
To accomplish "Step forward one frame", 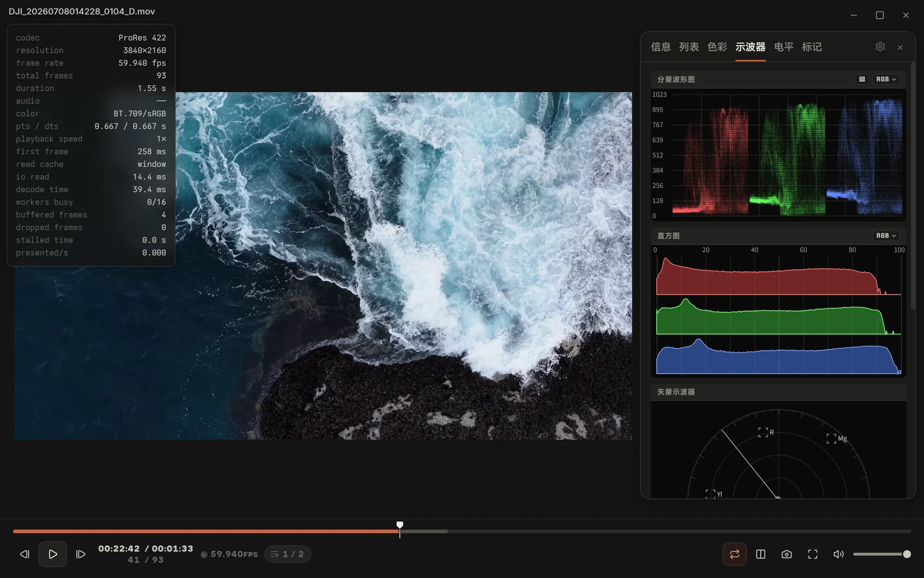I will (81, 554).
